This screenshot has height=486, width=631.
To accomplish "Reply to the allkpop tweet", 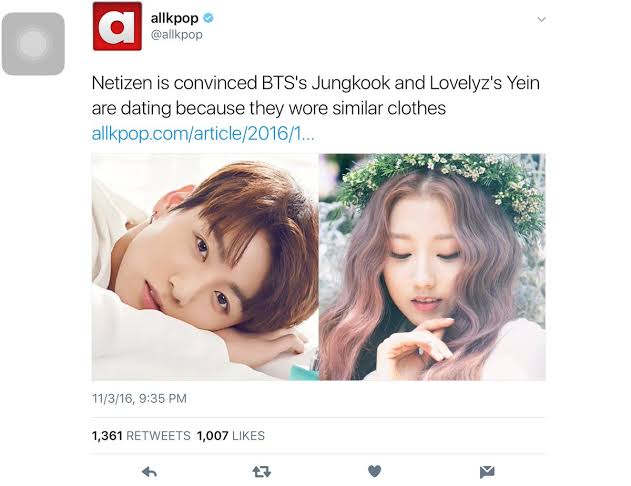I will tap(149, 471).
